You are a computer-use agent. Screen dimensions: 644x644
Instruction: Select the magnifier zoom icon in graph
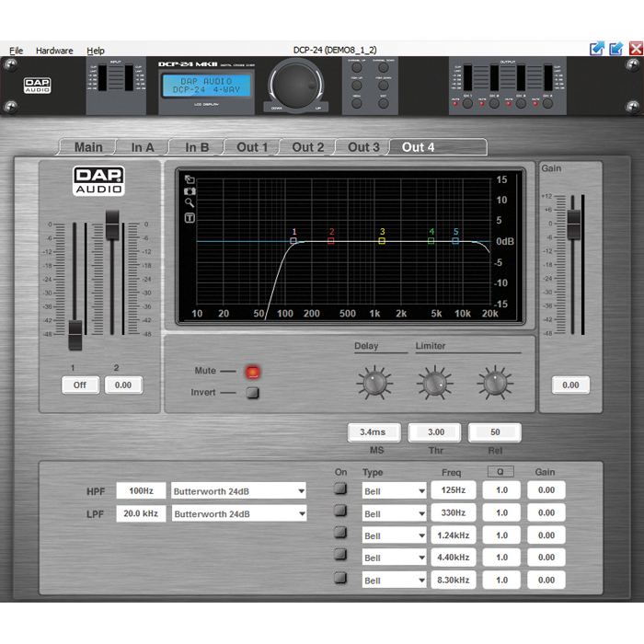[190, 203]
